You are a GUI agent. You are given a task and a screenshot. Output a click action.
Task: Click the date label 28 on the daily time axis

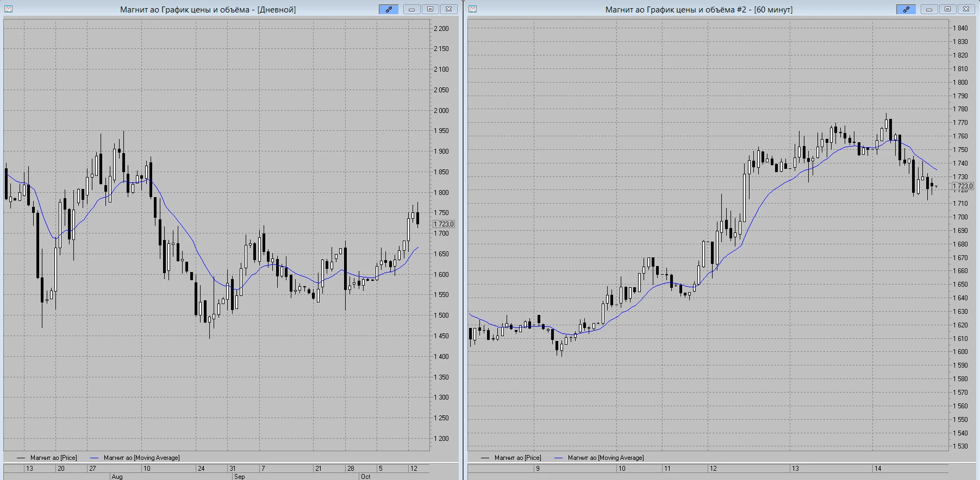pos(351,469)
